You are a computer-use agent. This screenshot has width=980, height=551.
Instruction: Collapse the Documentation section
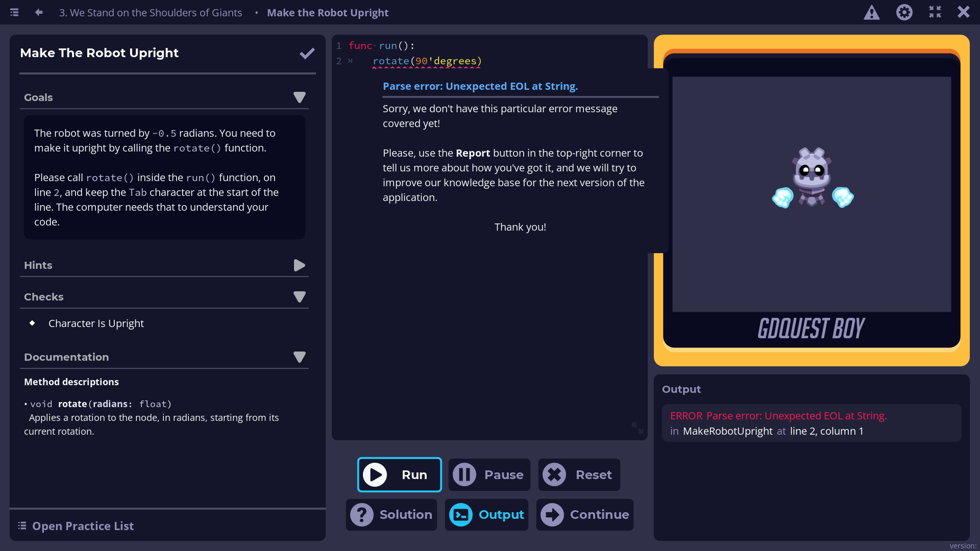click(300, 357)
